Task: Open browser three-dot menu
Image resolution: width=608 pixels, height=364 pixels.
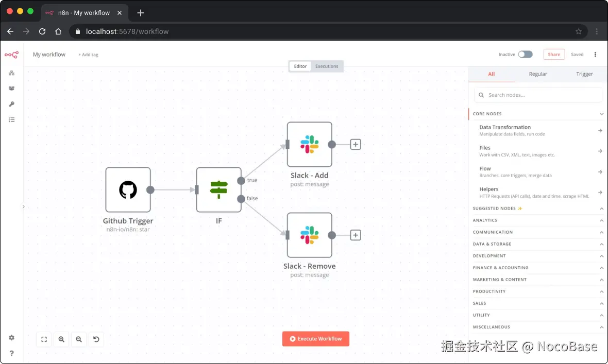Action: pos(597,31)
